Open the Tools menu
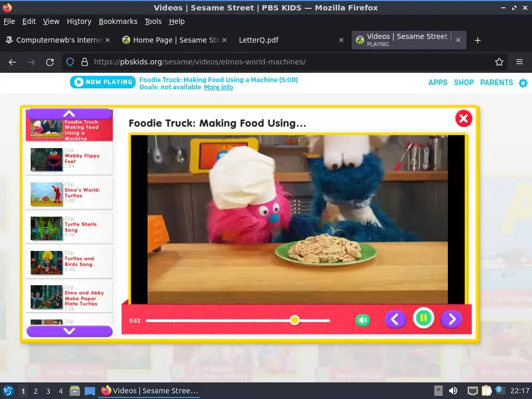The width and height of the screenshot is (532, 399). point(153,21)
